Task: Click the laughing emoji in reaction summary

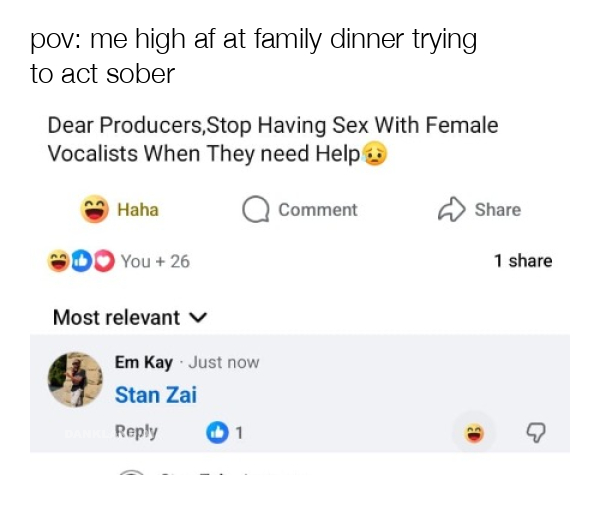Action: [60, 261]
